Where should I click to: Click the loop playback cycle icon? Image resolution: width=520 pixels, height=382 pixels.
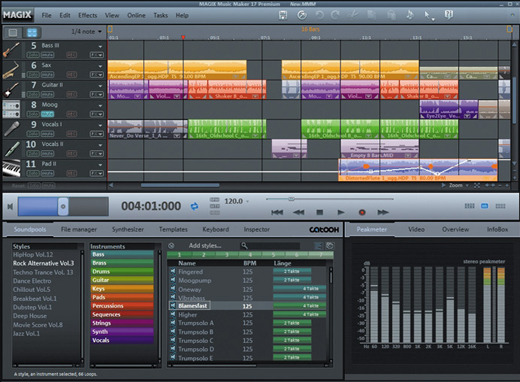[x=194, y=206]
